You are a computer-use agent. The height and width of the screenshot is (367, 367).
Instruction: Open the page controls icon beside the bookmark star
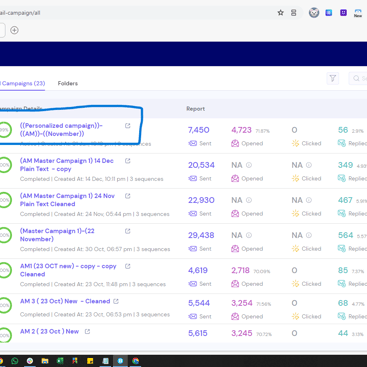[x=293, y=13]
